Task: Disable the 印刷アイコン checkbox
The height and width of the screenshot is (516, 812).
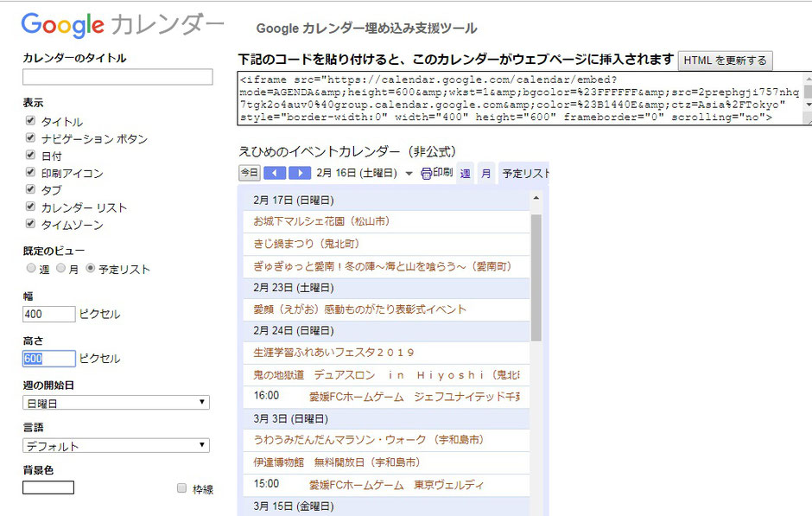Action: click(30, 172)
